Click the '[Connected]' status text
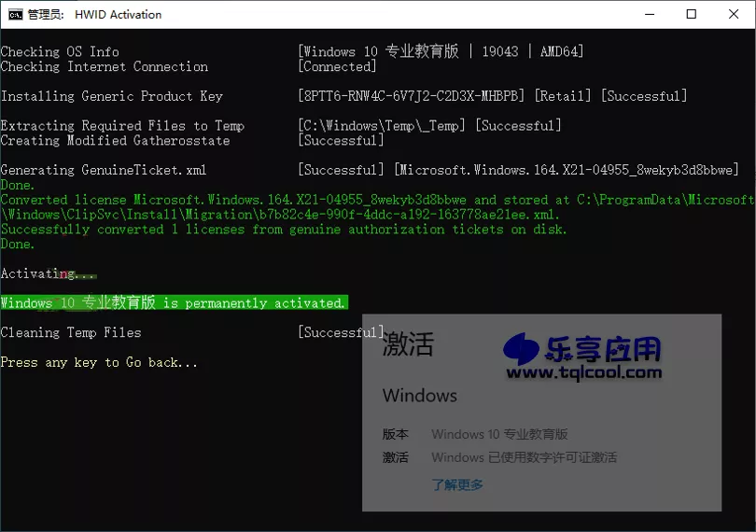This screenshot has width=756, height=532. coord(337,66)
